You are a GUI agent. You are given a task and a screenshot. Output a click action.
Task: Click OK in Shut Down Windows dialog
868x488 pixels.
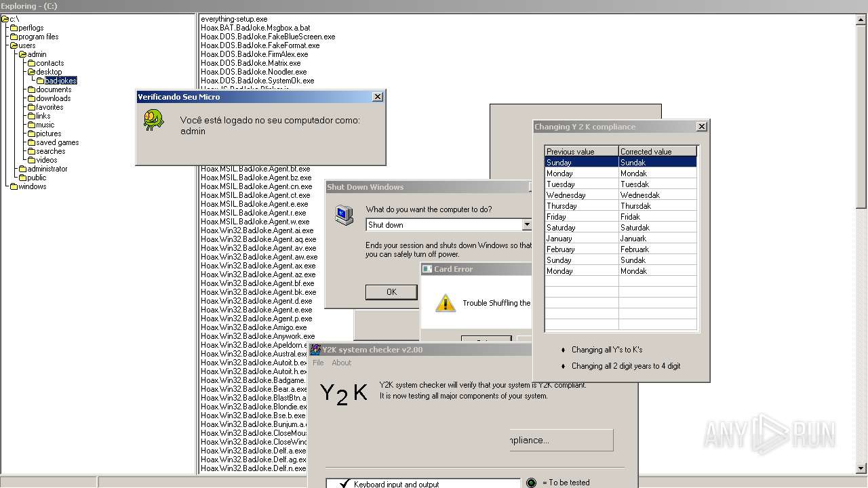[x=391, y=291]
